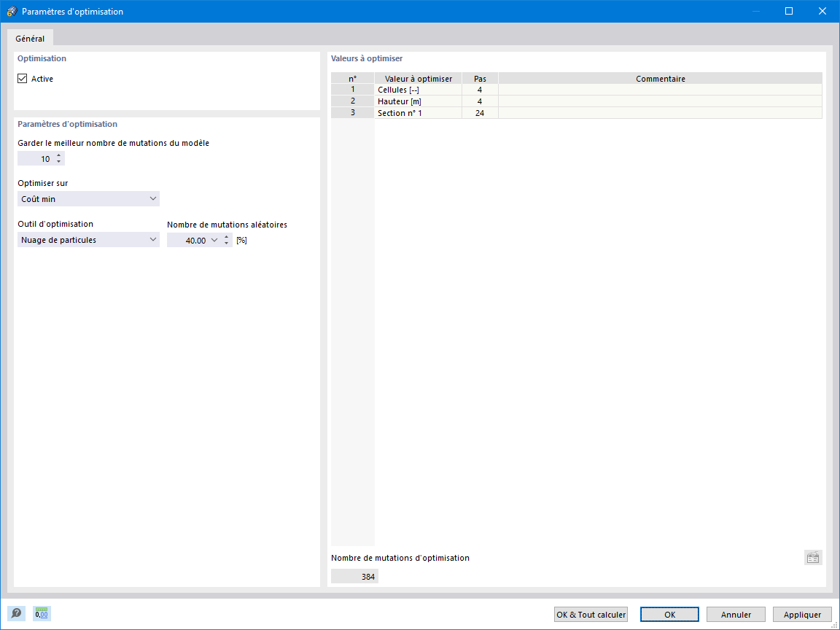Click the Pas cell of the Hauteur row
The height and width of the screenshot is (630, 840).
click(480, 101)
